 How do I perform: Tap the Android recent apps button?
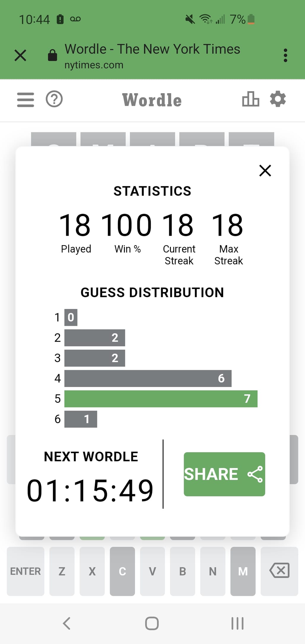coord(237,623)
